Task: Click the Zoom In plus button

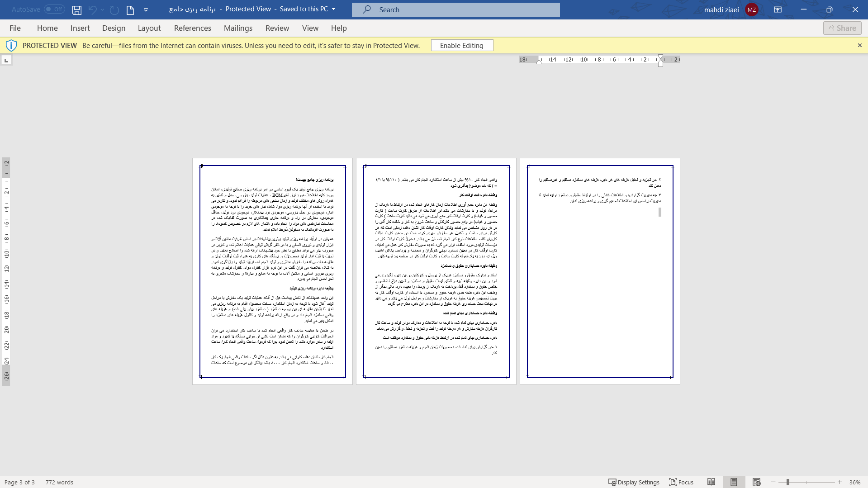Action: click(840, 482)
